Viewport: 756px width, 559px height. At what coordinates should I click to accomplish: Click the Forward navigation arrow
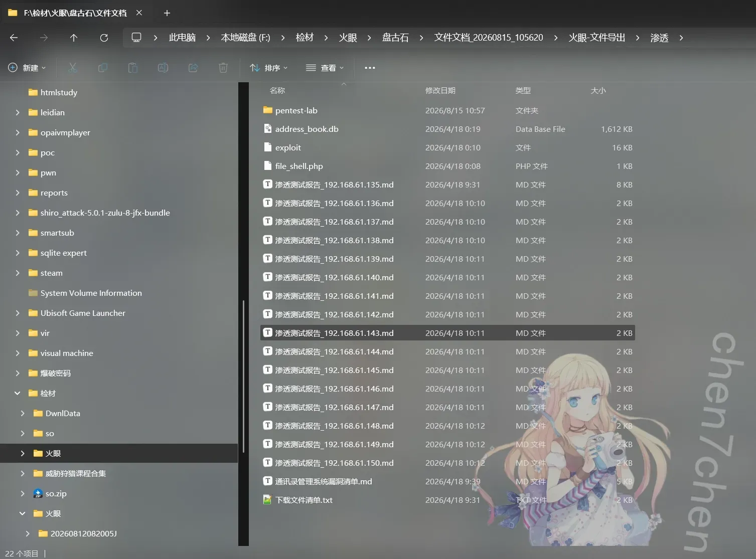tap(44, 38)
